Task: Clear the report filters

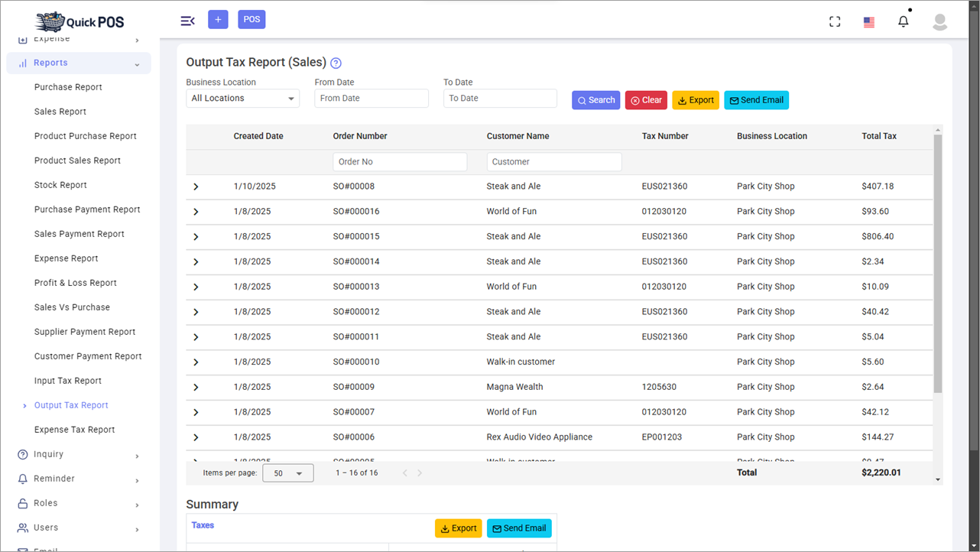Action: pyautogui.click(x=646, y=99)
